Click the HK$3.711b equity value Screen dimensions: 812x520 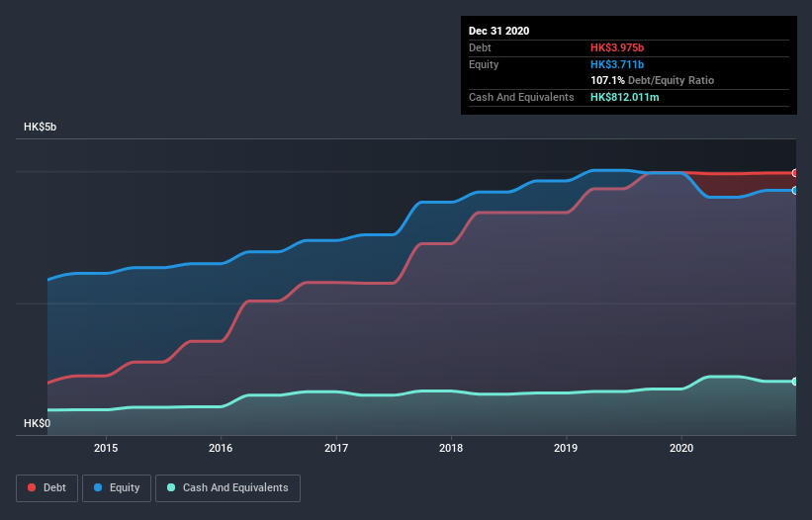617,64
